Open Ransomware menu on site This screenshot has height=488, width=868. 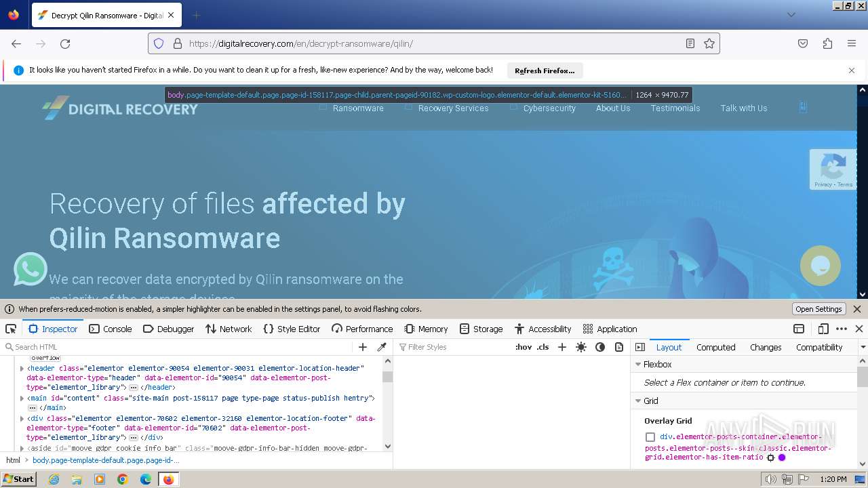click(x=358, y=108)
